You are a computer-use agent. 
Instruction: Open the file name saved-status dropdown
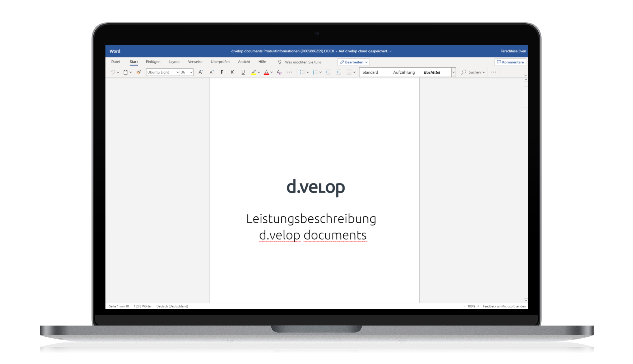tap(390, 51)
